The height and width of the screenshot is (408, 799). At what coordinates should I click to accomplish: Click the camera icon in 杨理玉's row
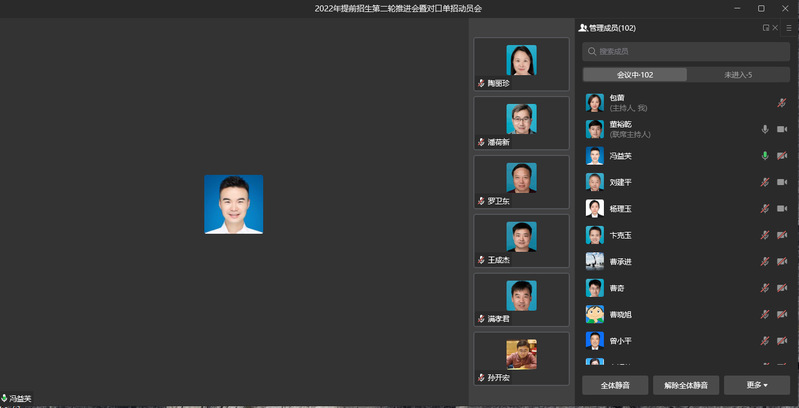782,208
